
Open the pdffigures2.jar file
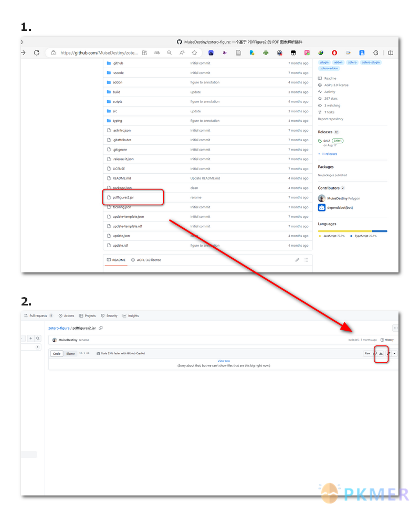(x=123, y=197)
